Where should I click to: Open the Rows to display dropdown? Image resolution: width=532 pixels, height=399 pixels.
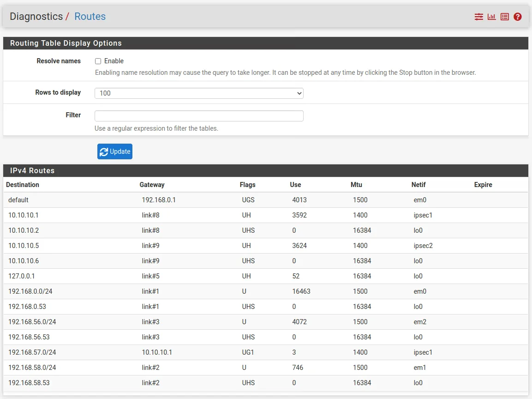(199, 93)
